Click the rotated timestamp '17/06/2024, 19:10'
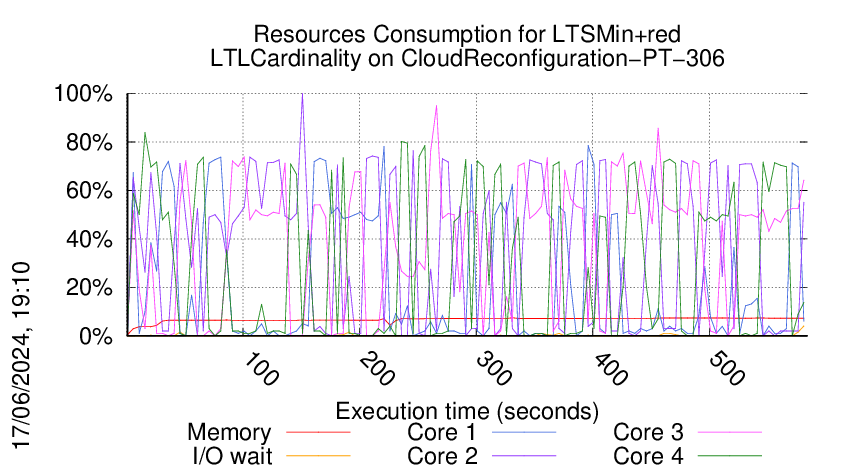Image resolution: width=850 pixels, height=475 pixels. click(21, 356)
